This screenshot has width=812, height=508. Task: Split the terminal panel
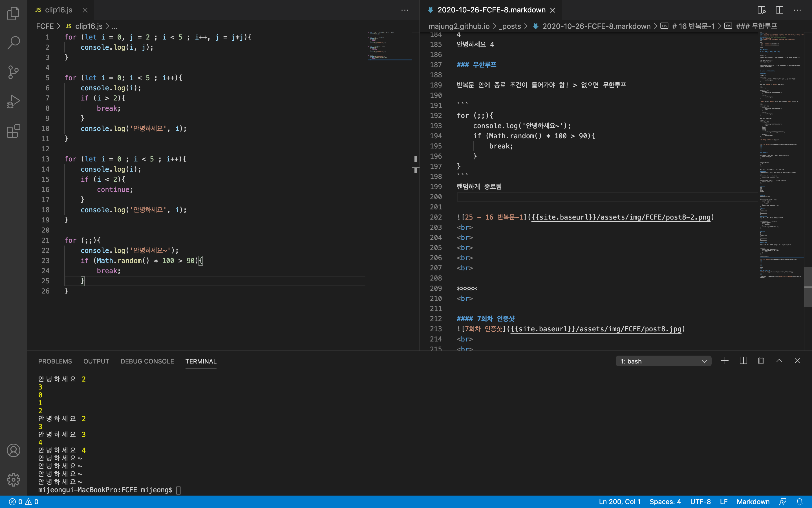(743, 361)
